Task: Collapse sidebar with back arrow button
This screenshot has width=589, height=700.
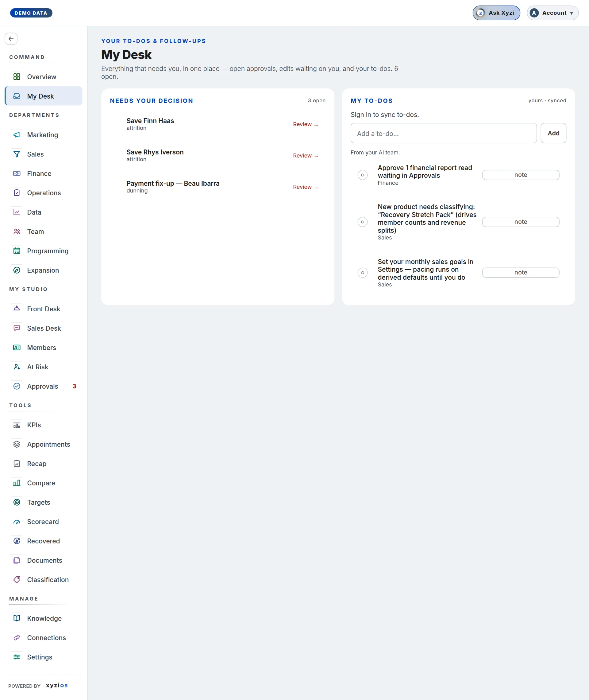Action: click(11, 39)
